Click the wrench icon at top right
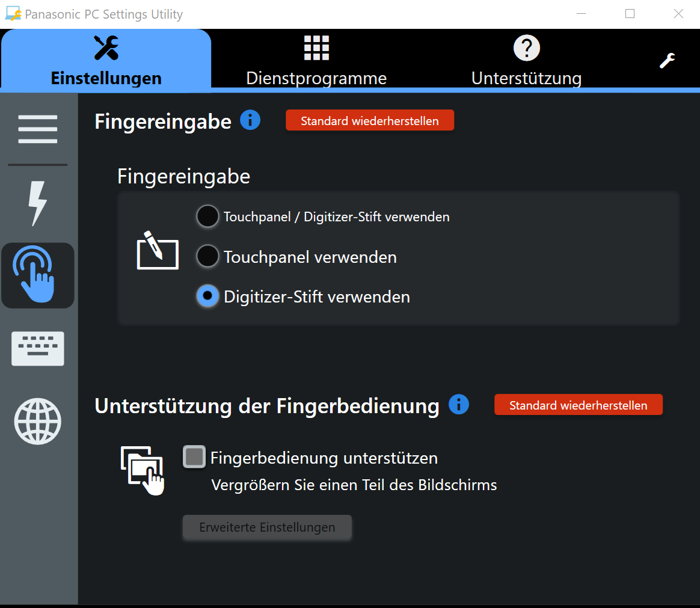 coord(667,61)
